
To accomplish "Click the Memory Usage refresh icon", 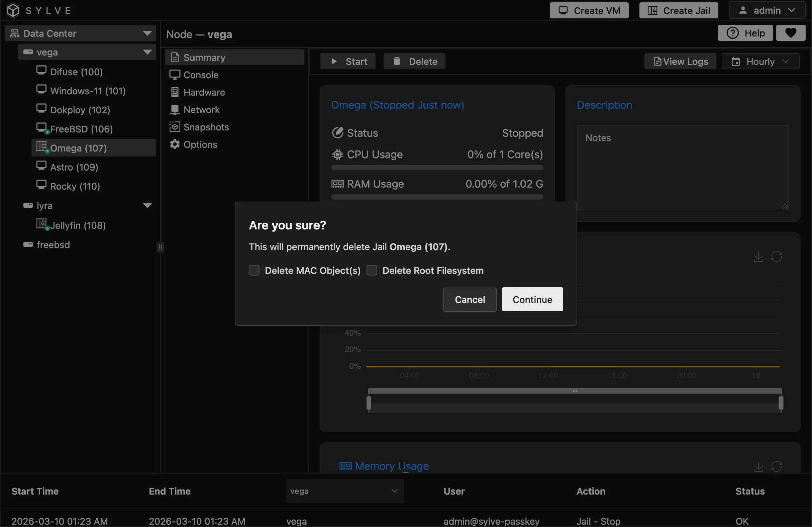I will [x=776, y=466].
